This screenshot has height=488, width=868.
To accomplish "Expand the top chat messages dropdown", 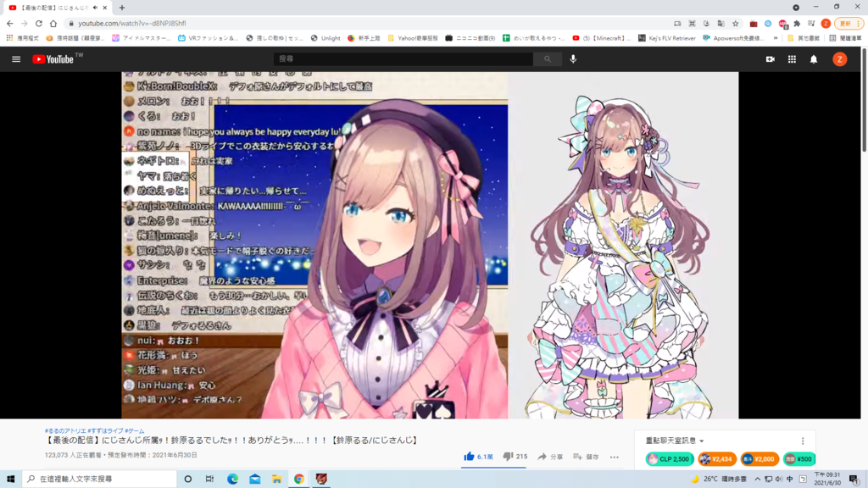I will pos(675,441).
